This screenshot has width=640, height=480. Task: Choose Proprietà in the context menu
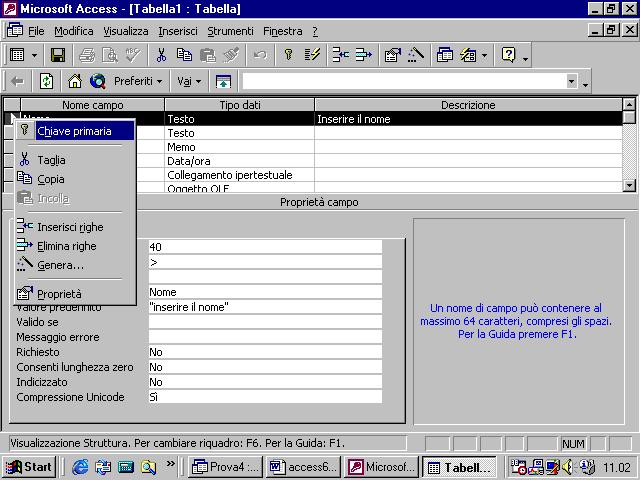tap(75, 294)
